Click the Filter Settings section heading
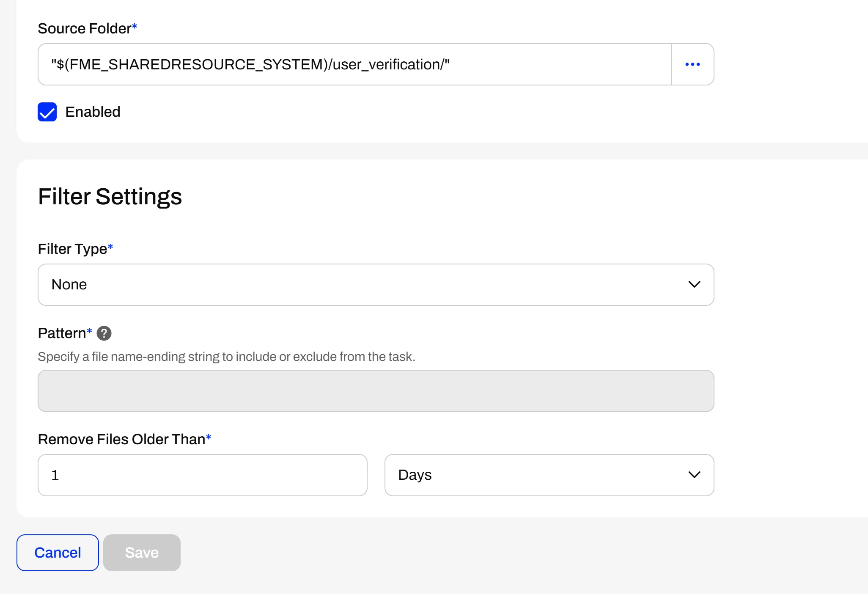This screenshot has height=594, width=868. tap(110, 197)
